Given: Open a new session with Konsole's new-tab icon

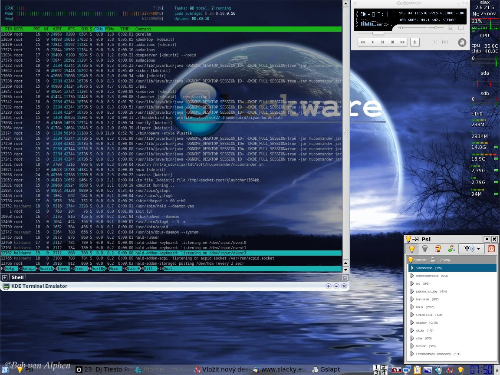Looking at the screenshot, I should pos(5,277).
